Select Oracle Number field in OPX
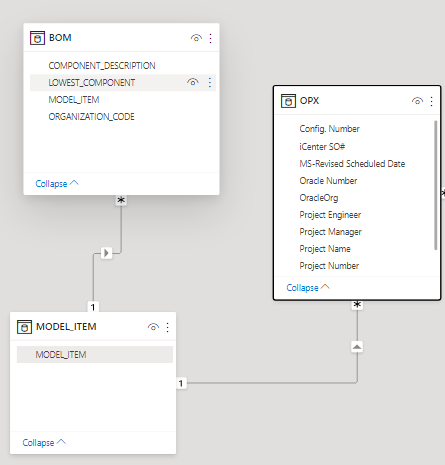This screenshot has height=465, width=445. coord(328,181)
